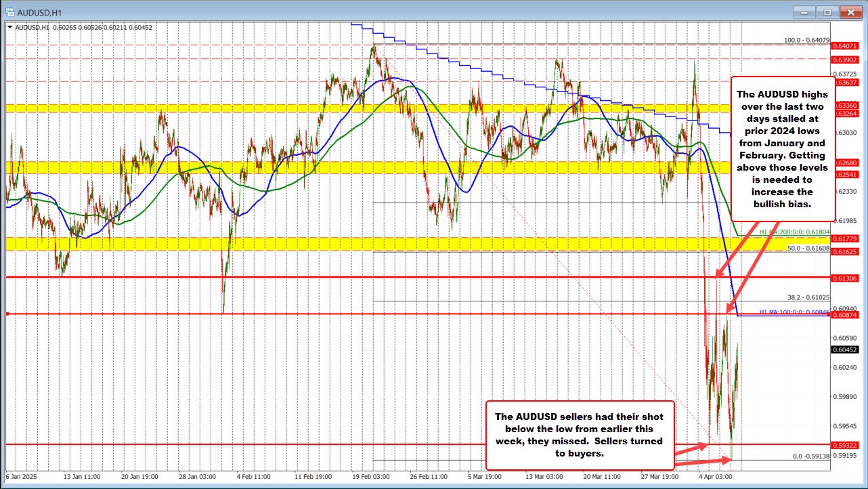
Task: Select the red price label 0.64071
Action: (x=847, y=46)
